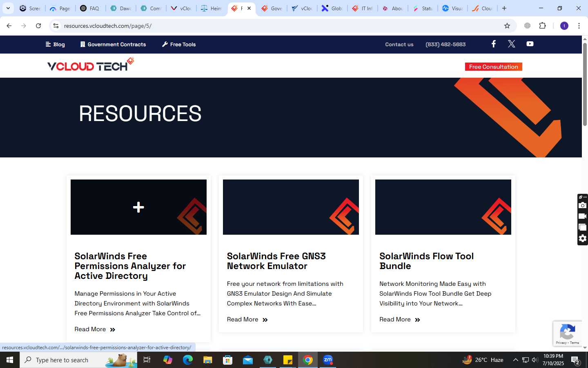Viewport: 588px width, 368px height.
Task: Reload the current page
Action: [38, 26]
